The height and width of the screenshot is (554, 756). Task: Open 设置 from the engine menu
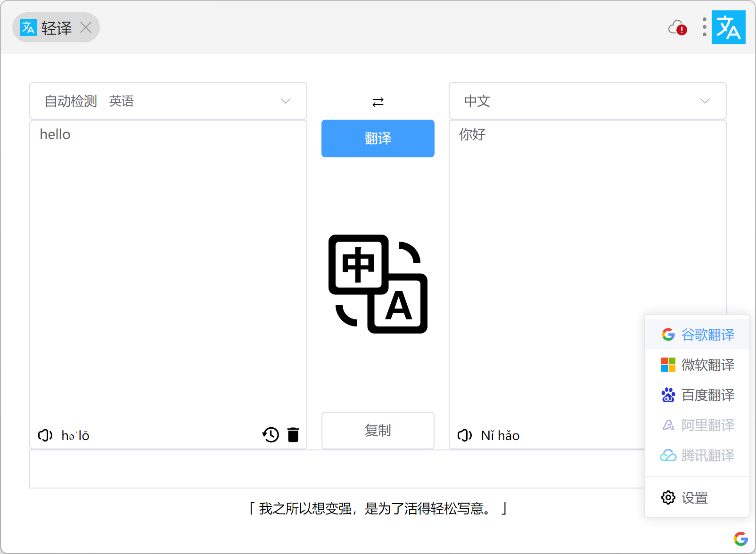click(x=697, y=497)
